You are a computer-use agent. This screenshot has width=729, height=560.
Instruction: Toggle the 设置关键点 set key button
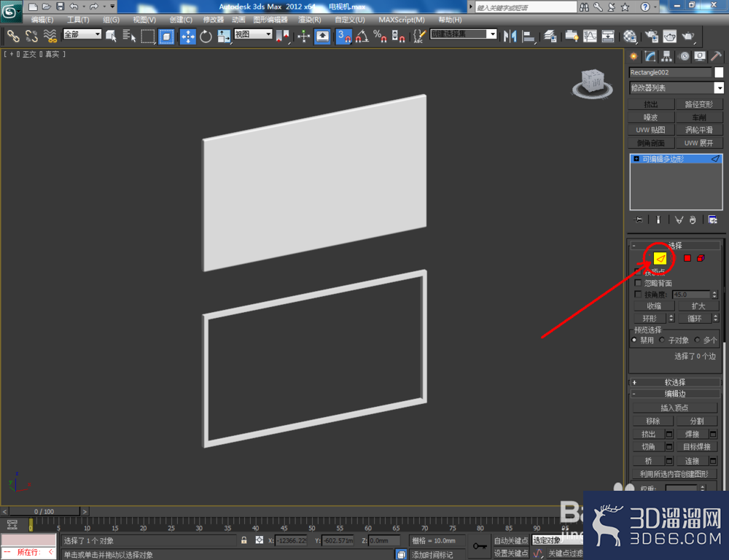click(x=510, y=553)
